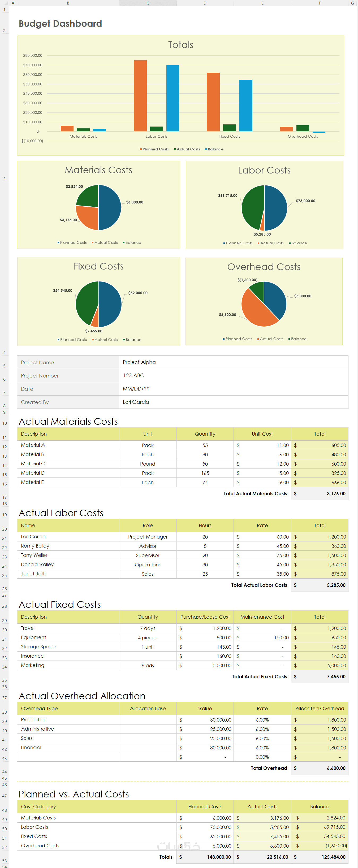This screenshot has width=358, height=868.
Task: Select column D header
Action: tap(205, 3)
